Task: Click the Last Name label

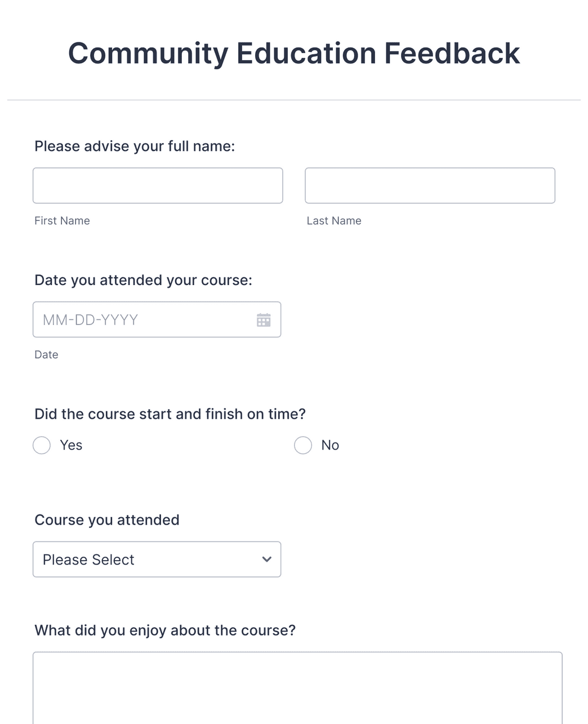Action: (334, 220)
